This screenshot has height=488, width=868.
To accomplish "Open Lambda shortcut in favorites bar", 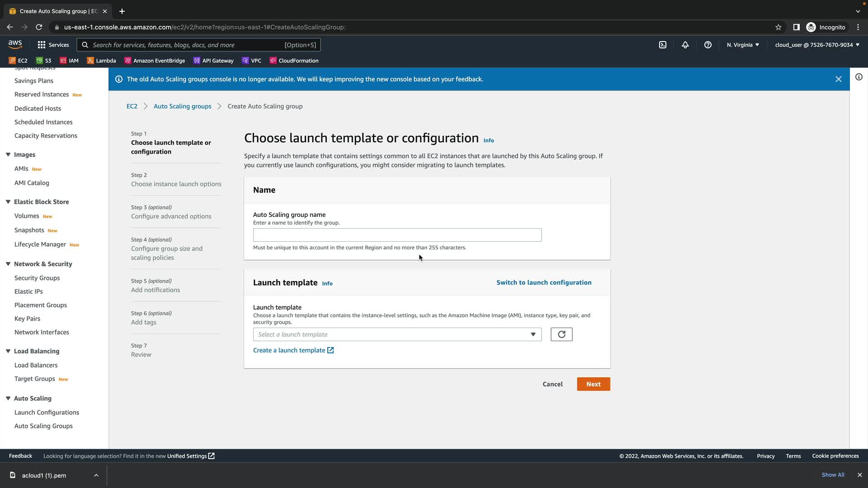I will [x=101, y=61].
